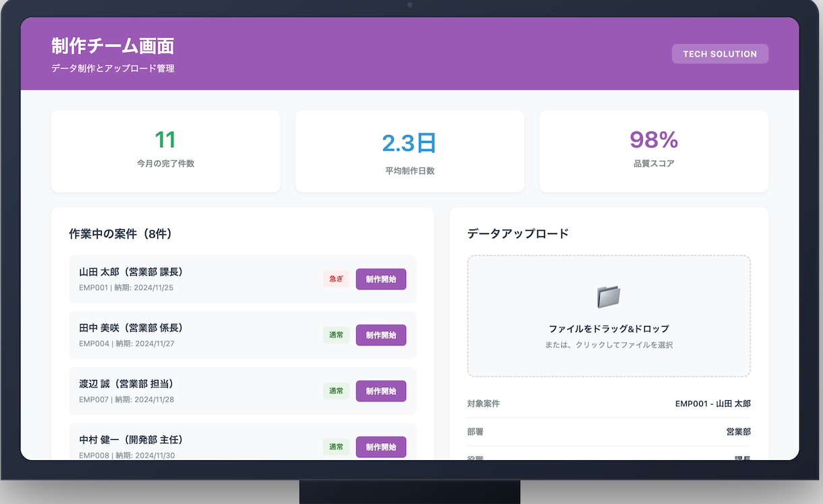Click the 営業部 department value
823x504 pixels.
pos(738,432)
